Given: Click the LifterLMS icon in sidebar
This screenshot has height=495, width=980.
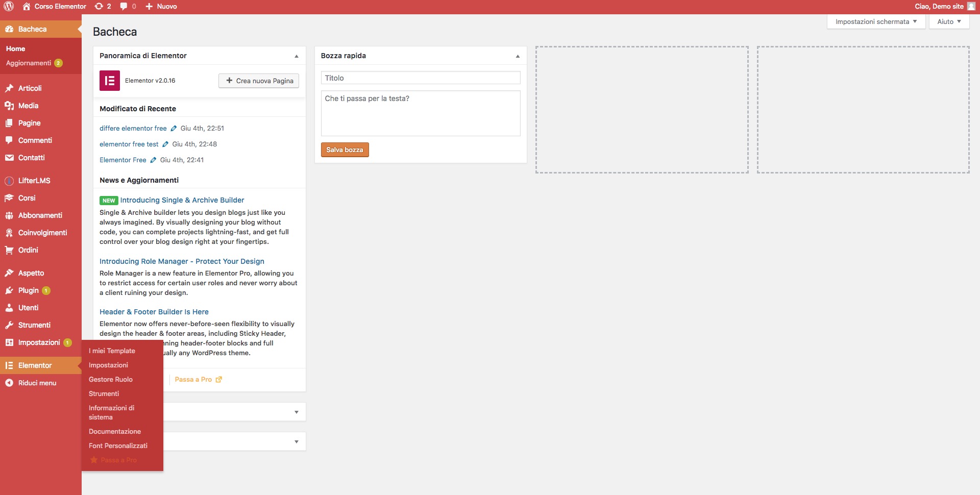Looking at the screenshot, I should [9, 181].
